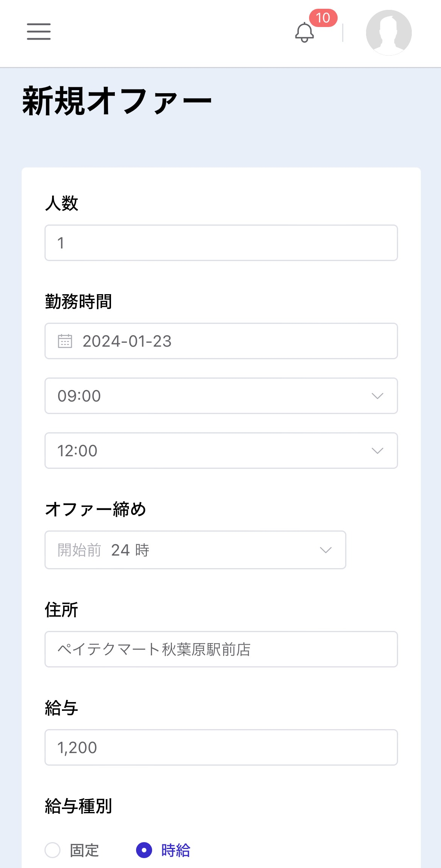This screenshot has width=441, height=868.
Task: Click the chevron arrow beside 12:00
Action: tap(377, 451)
